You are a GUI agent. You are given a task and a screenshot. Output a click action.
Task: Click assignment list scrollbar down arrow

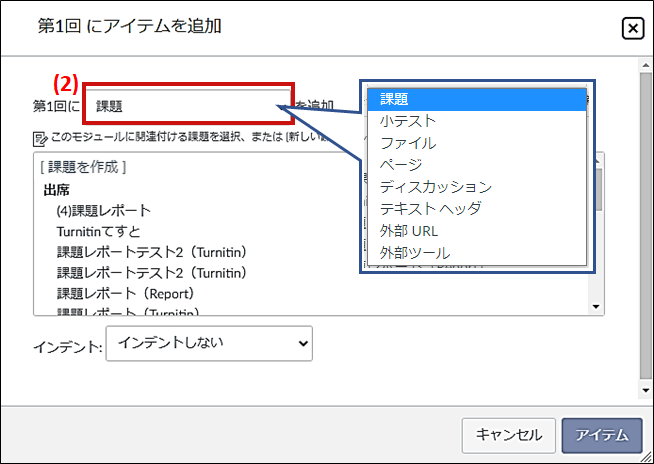pyautogui.click(x=597, y=307)
